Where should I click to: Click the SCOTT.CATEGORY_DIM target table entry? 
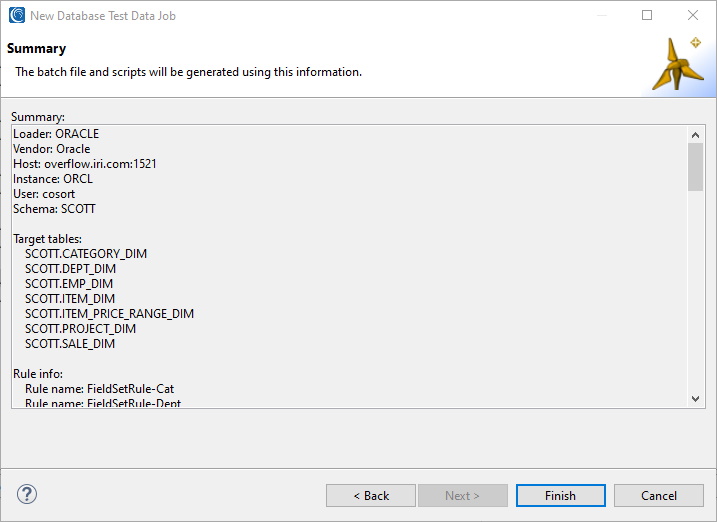point(86,254)
